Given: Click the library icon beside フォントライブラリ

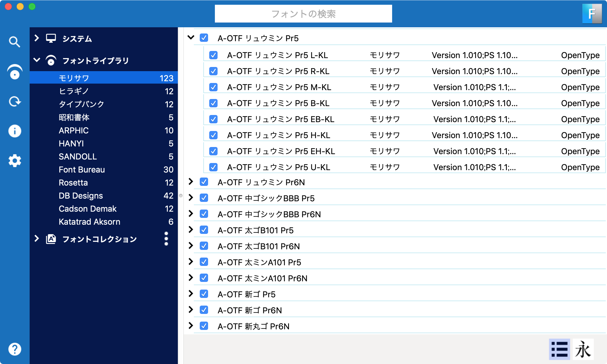Looking at the screenshot, I should tap(51, 60).
